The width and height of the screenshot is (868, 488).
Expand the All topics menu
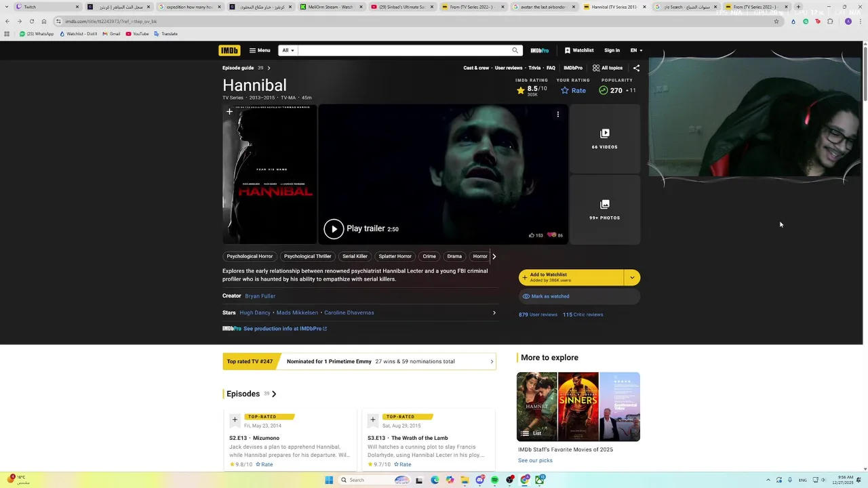tap(608, 68)
